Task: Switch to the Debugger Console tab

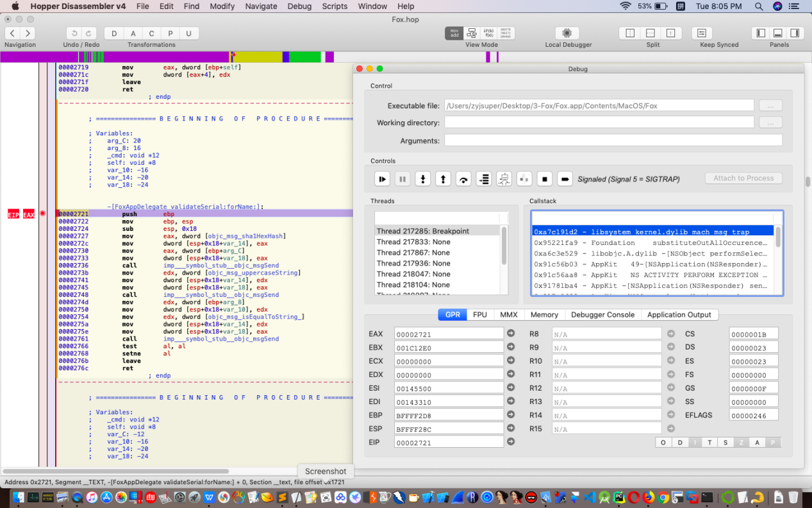Action: tap(602, 315)
